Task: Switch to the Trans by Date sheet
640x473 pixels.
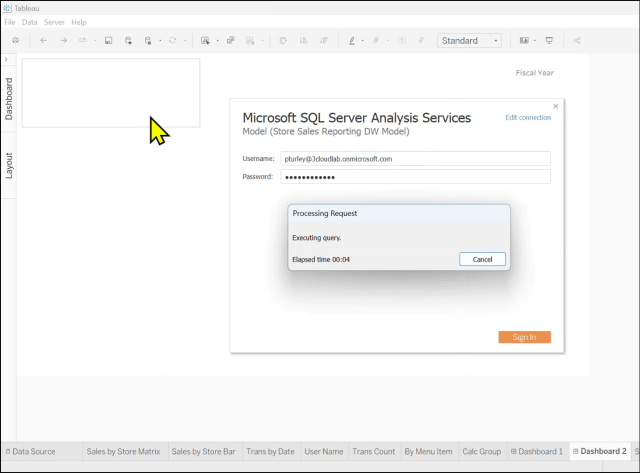Action: coord(270,451)
